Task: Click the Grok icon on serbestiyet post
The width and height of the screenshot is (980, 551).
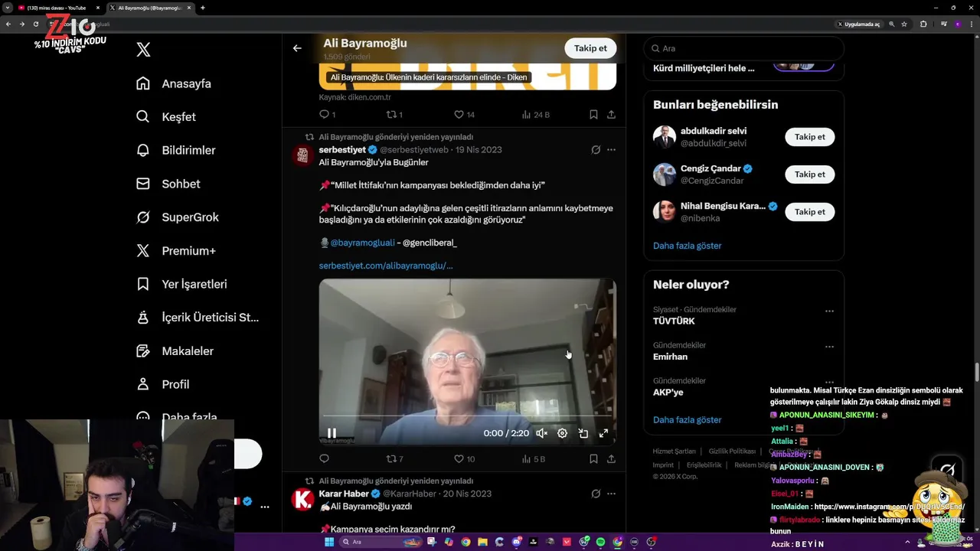Action: [596, 149]
